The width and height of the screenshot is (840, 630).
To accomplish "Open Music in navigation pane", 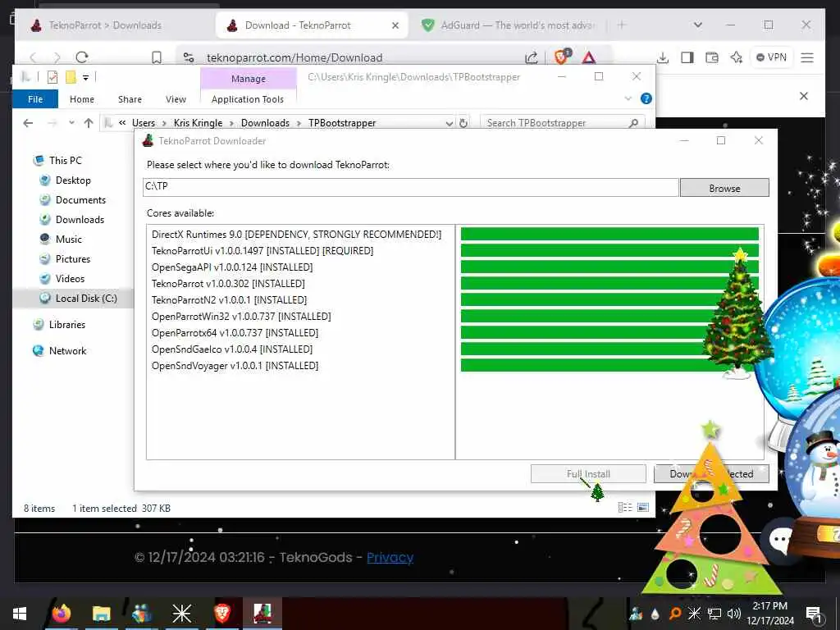I will 69,240.
